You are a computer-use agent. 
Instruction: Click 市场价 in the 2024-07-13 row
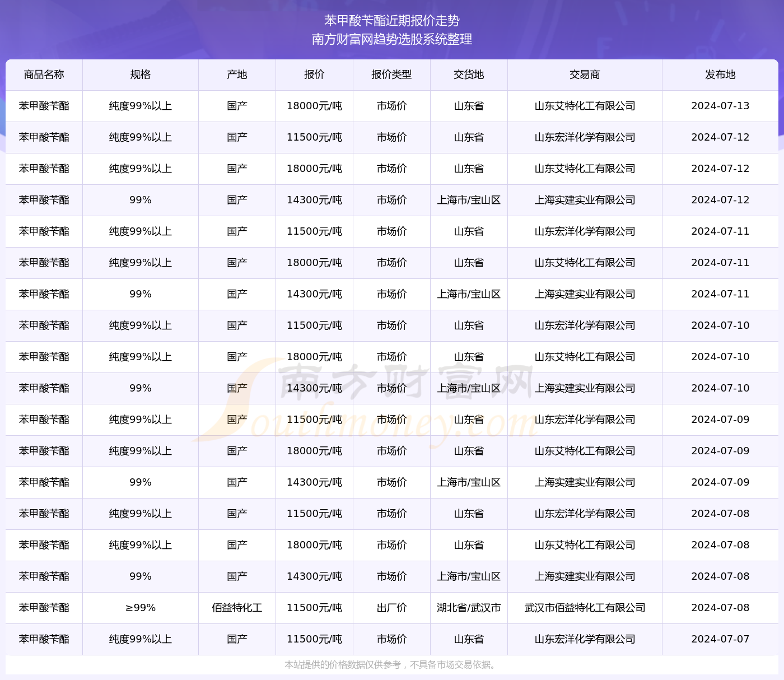coord(391,106)
